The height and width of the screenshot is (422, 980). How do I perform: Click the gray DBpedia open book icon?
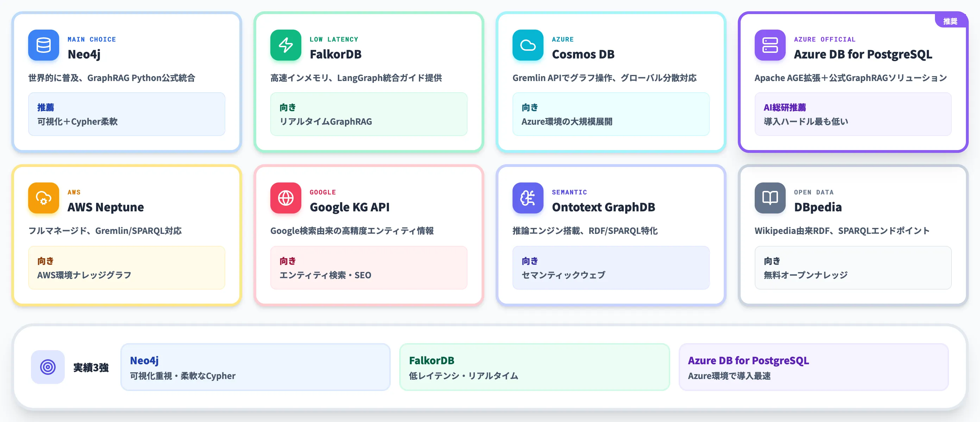(770, 198)
